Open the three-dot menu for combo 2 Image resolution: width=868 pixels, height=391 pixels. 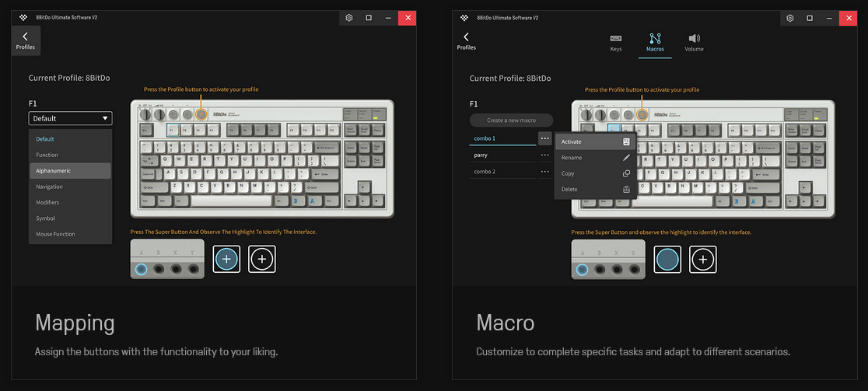544,171
